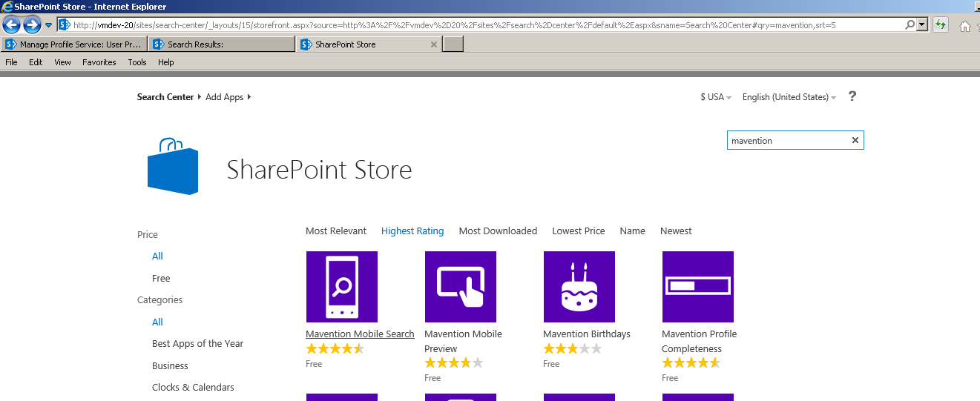Viewport: 980px width, 401px height.
Task: Open the English (United States) language dropdown
Action: tap(789, 97)
